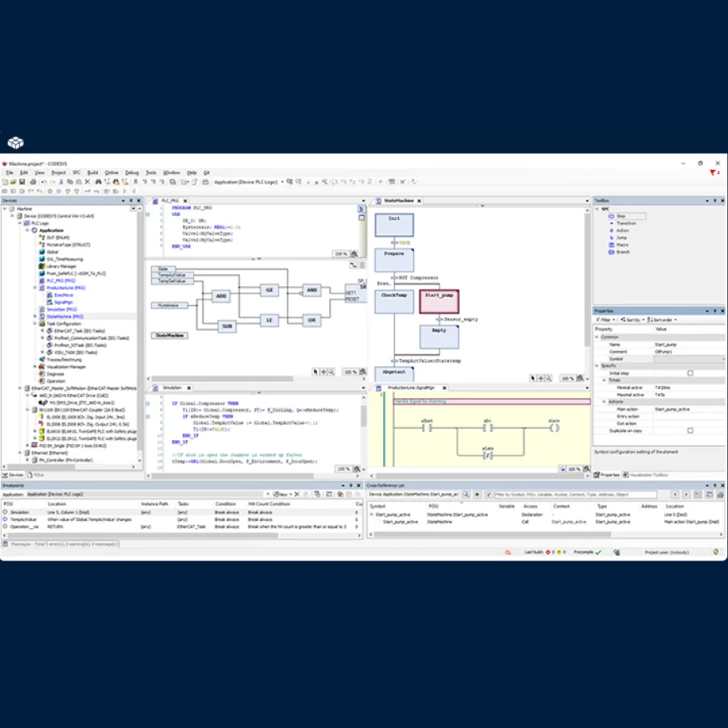Enable the Duplicate on copy checkbox
Image resolution: width=728 pixels, height=728 pixels.
690,430
